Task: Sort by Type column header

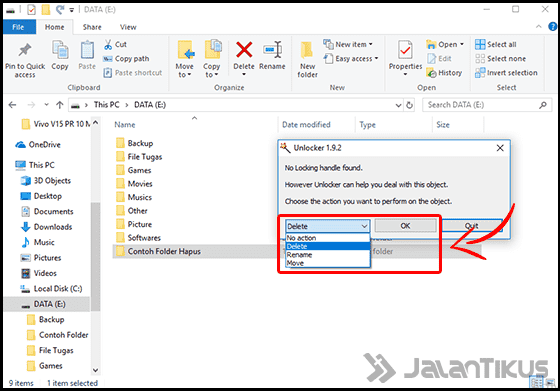Action: pos(368,125)
